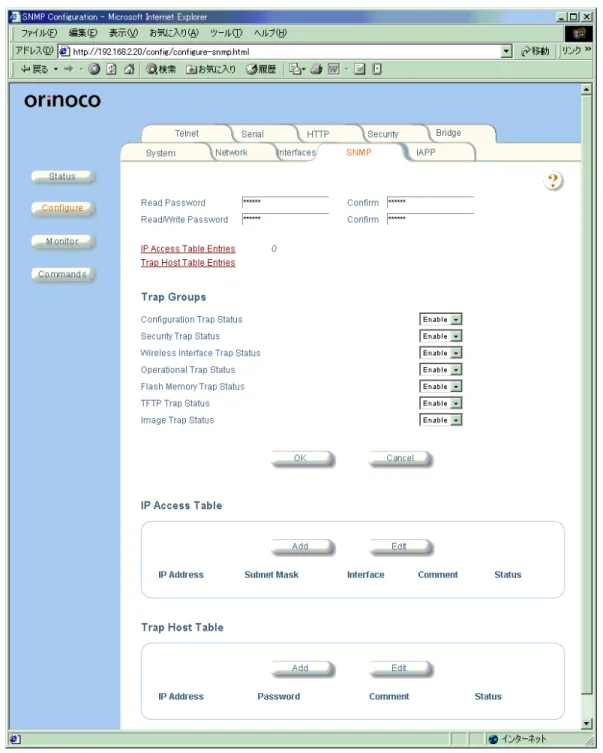Select the SNMP tab

359,152
